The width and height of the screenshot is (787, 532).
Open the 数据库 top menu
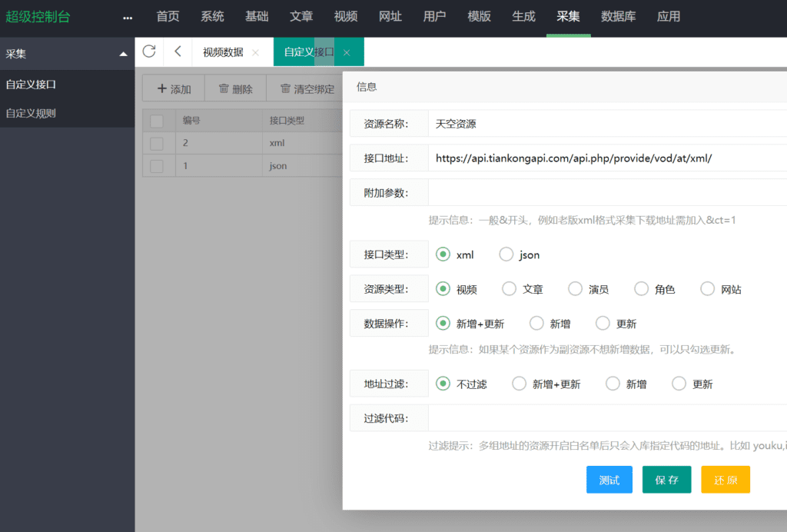[x=618, y=17]
